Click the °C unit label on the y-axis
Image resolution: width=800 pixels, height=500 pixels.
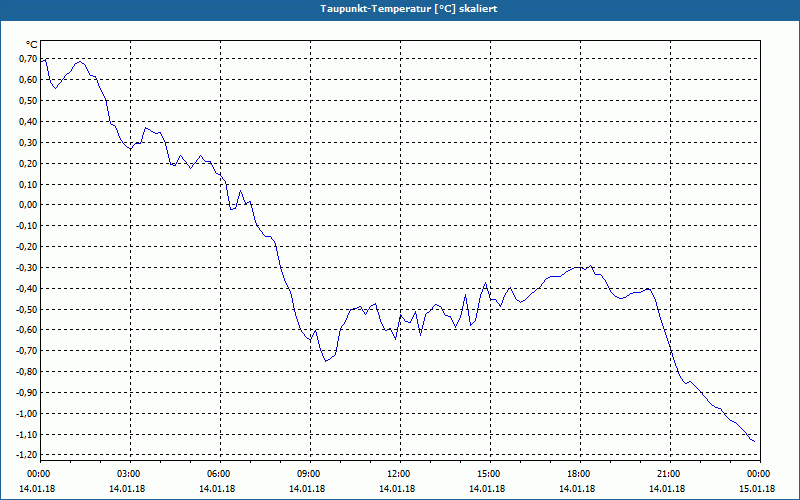(32, 45)
